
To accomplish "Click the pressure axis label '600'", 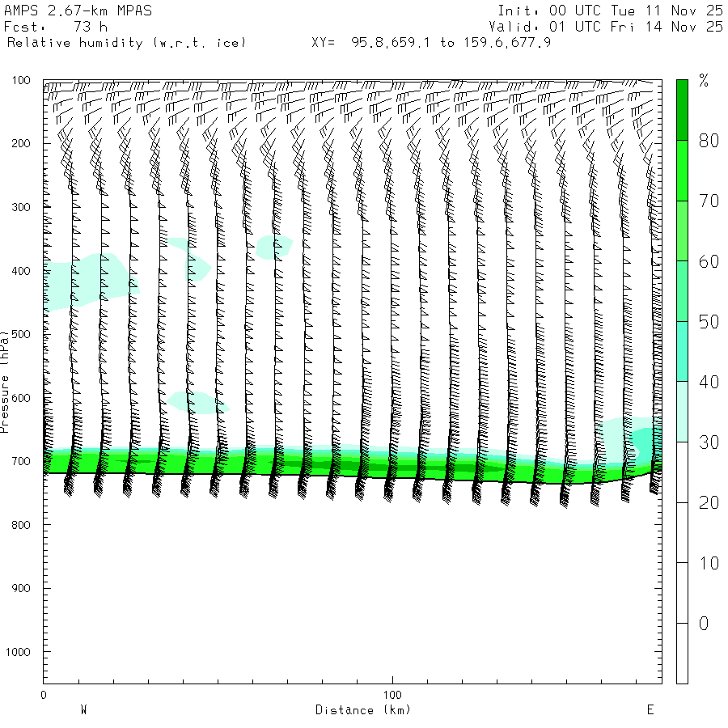I will click(21, 398).
